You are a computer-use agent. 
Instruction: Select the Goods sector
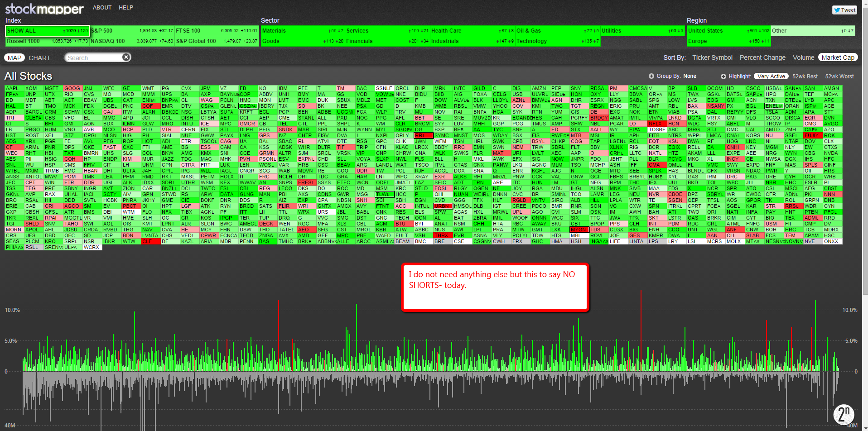tap(303, 41)
